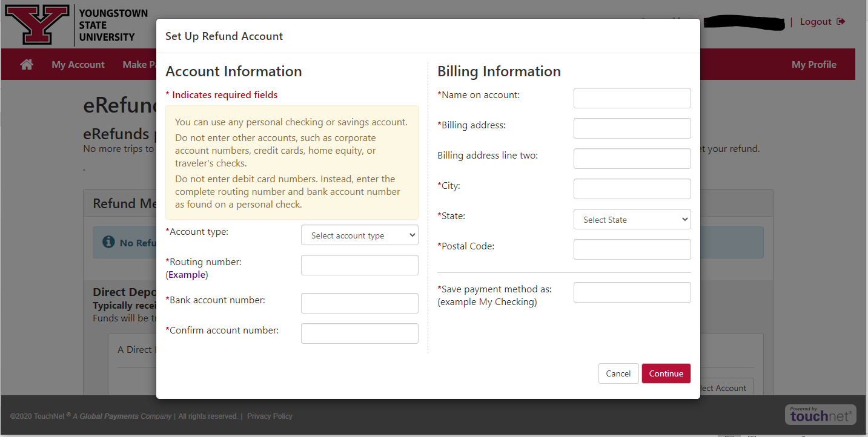Open My Profile menu item

coord(814,64)
